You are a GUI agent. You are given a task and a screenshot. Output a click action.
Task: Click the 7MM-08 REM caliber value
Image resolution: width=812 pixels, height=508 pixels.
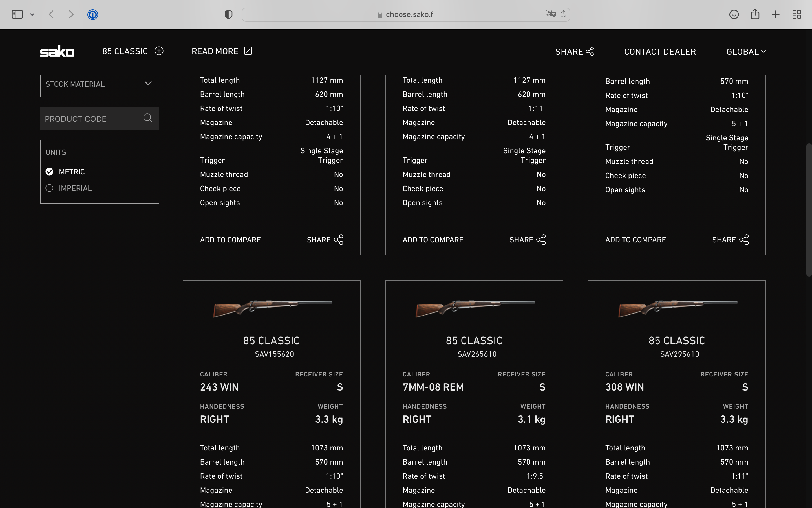tap(433, 387)
